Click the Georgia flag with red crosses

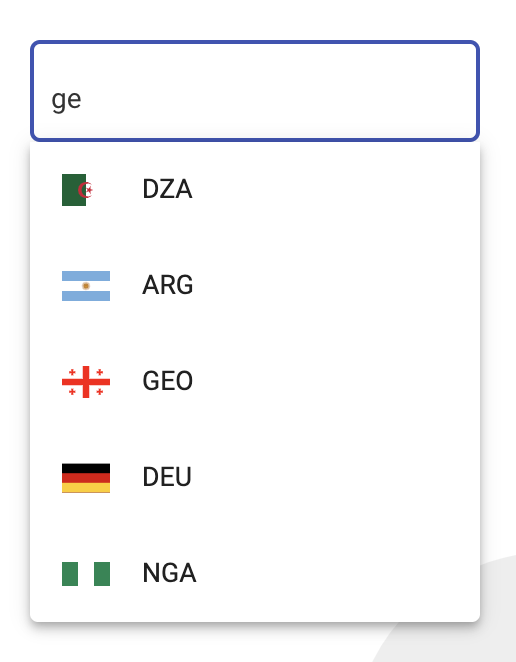click(86, 382)
